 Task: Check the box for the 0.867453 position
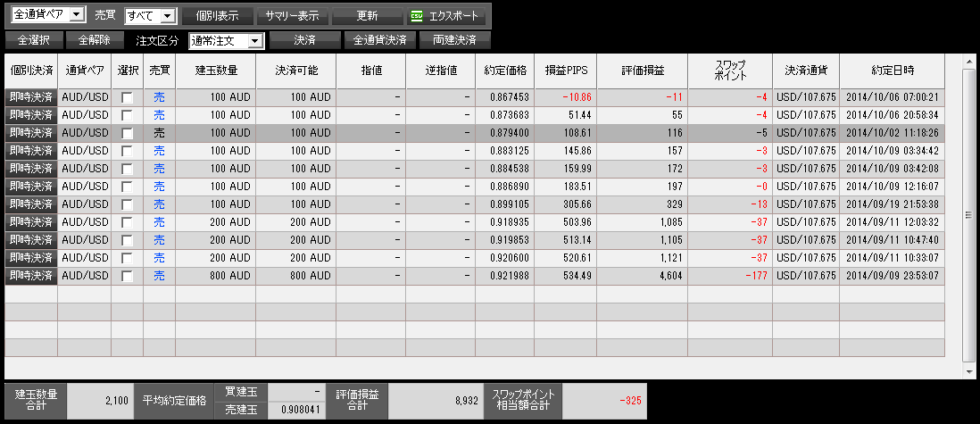[x=127, y=97]
